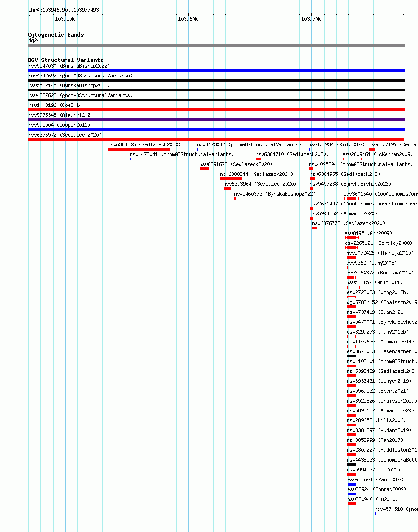Click esv2609461 (McKernan2009) label
This screenshot has width=418, height=532.
(x=378, y=154)
